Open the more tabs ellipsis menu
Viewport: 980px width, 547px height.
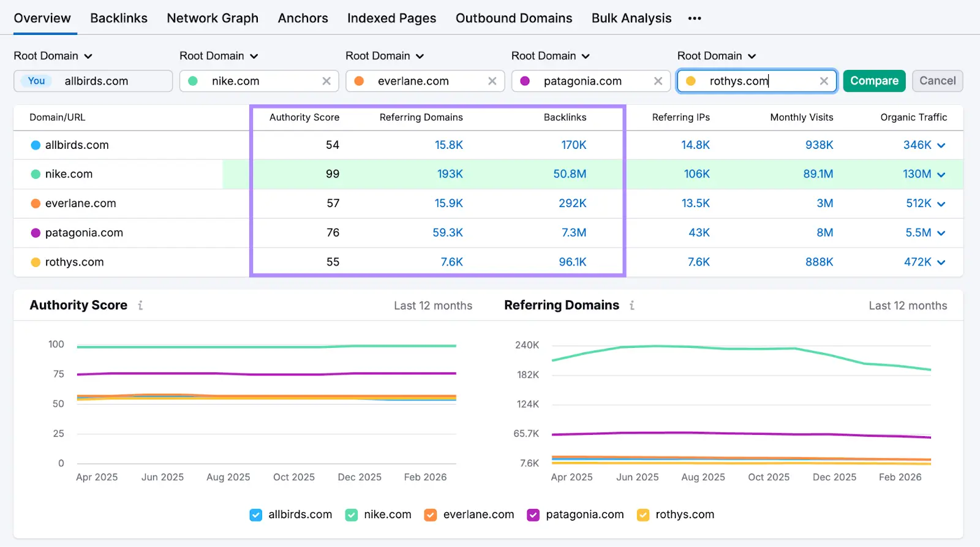[695, 18]
